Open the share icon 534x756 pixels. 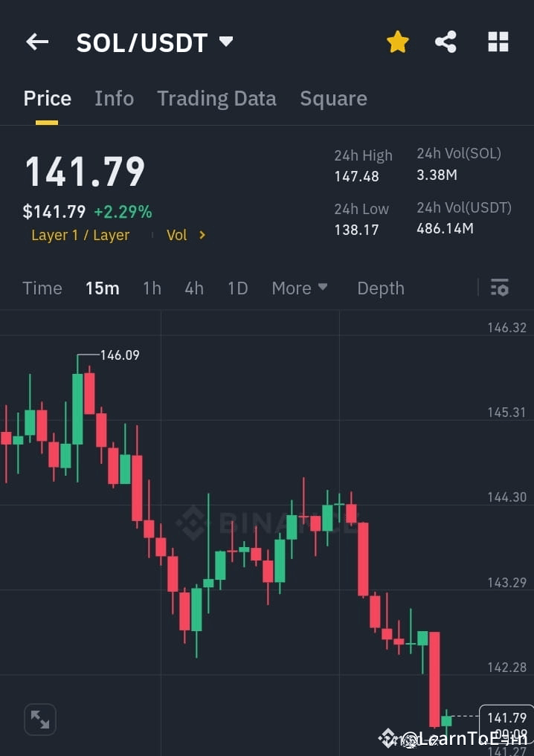[445, 42]
